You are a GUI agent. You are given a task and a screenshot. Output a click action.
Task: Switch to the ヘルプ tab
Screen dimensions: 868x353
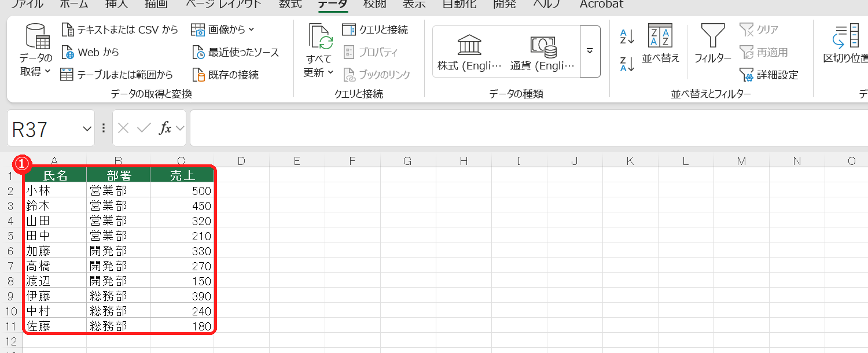click(548, 5)
